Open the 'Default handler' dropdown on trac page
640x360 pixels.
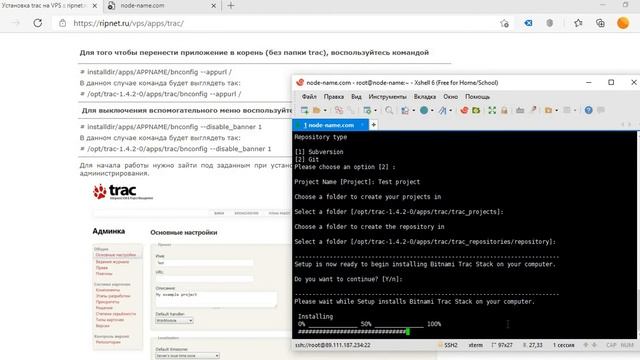tap(174, 321)
